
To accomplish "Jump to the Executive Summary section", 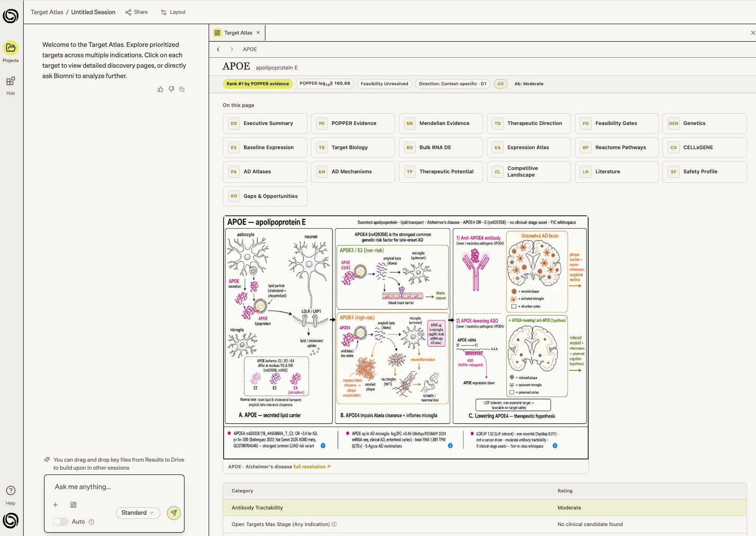I will tap(265, 124).
